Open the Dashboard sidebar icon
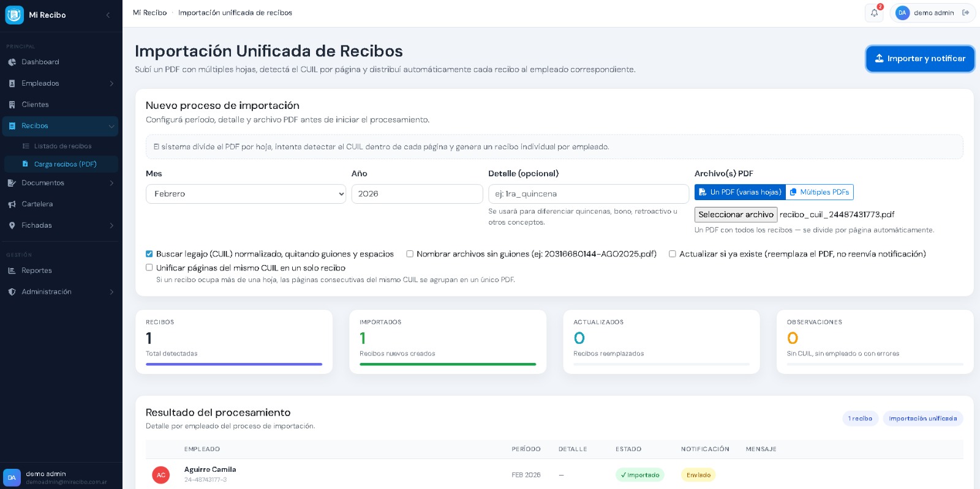Viewport: 980px width, 489px height. 12,62
